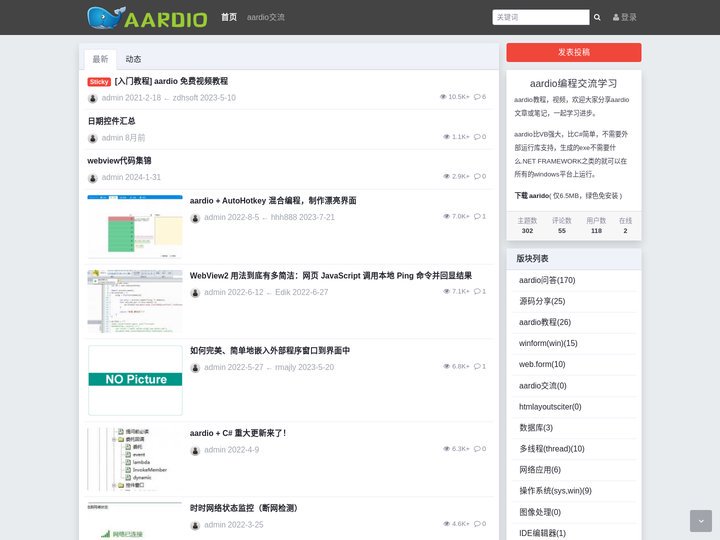The height and width of the screenshot is (540, 720).
Task: Open the 网络应用(6) category
Action: point(540,470)
